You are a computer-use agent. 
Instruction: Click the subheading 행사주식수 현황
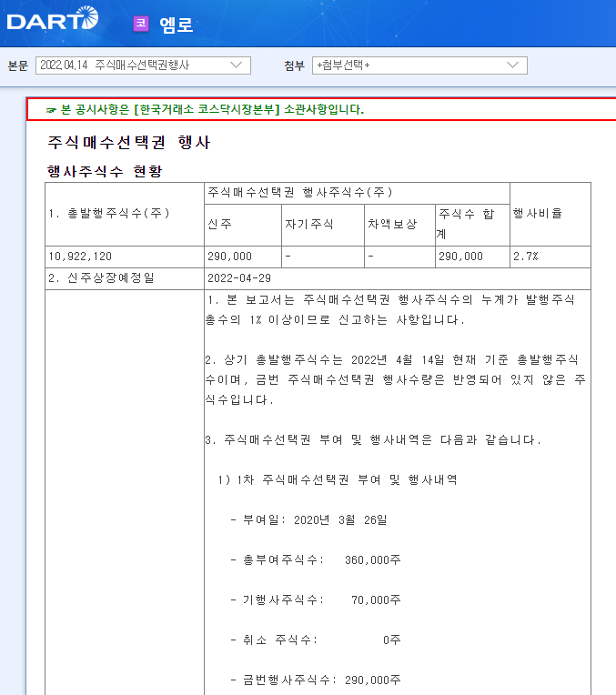coord(105,171)
